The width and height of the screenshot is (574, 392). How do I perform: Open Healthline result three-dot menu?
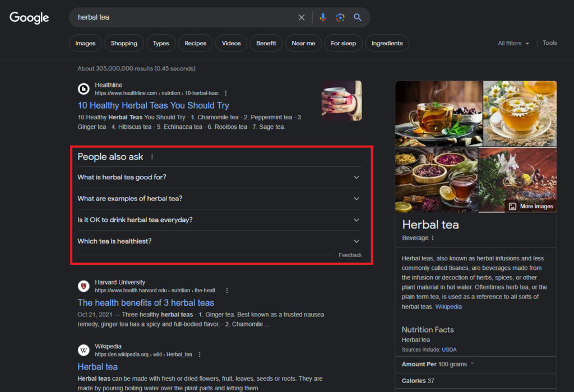[225, 94]
